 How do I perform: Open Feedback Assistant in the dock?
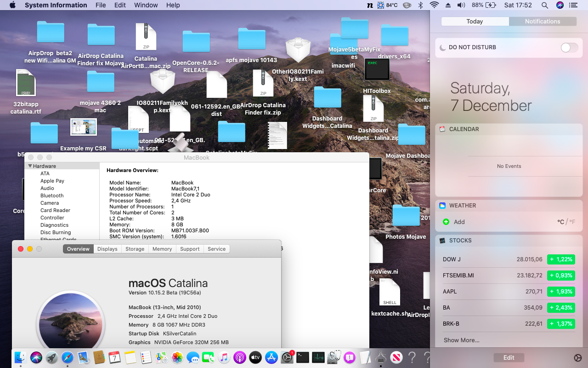(350, 357)
